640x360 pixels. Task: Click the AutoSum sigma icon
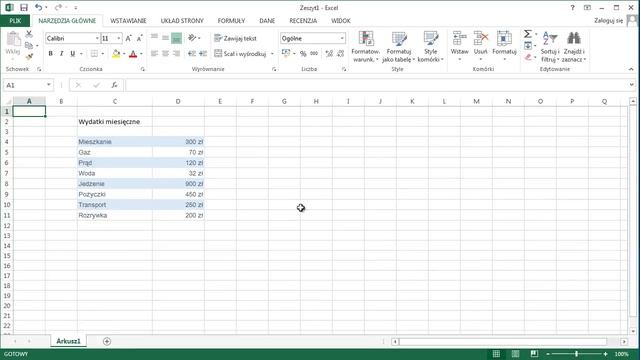(x=528, y=34)
